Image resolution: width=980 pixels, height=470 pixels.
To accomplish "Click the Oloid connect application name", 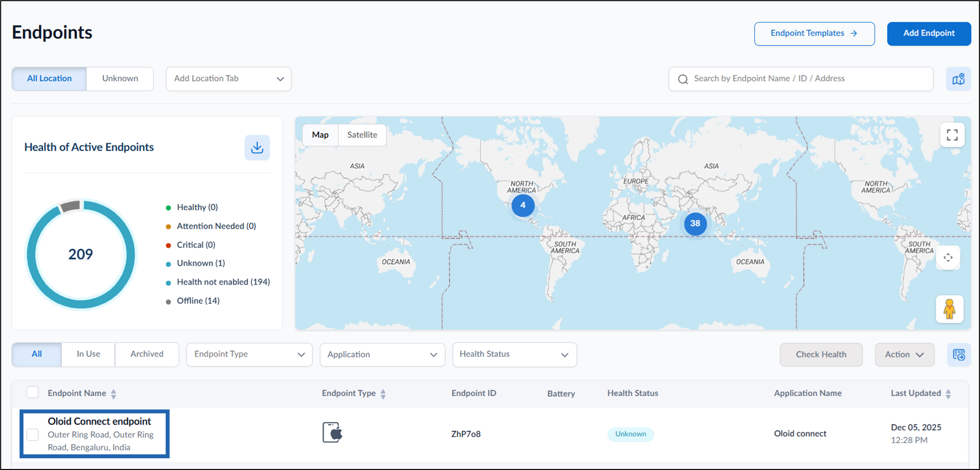I will pyautogui.click(x=800, y=433).
